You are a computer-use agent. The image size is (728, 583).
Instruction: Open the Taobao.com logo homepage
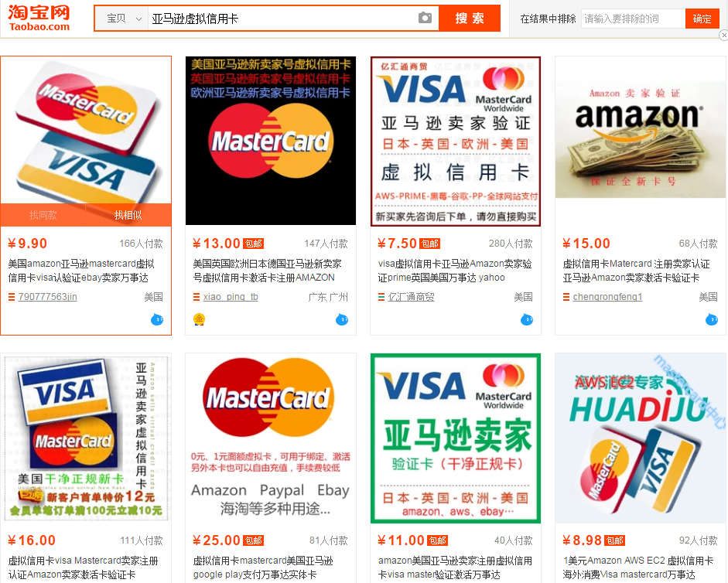click(x=39, y=18)
